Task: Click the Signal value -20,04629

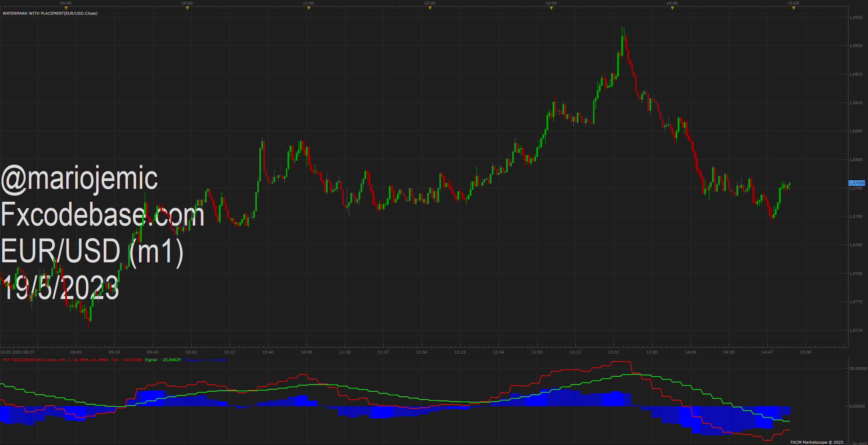Action: [163, 360]
